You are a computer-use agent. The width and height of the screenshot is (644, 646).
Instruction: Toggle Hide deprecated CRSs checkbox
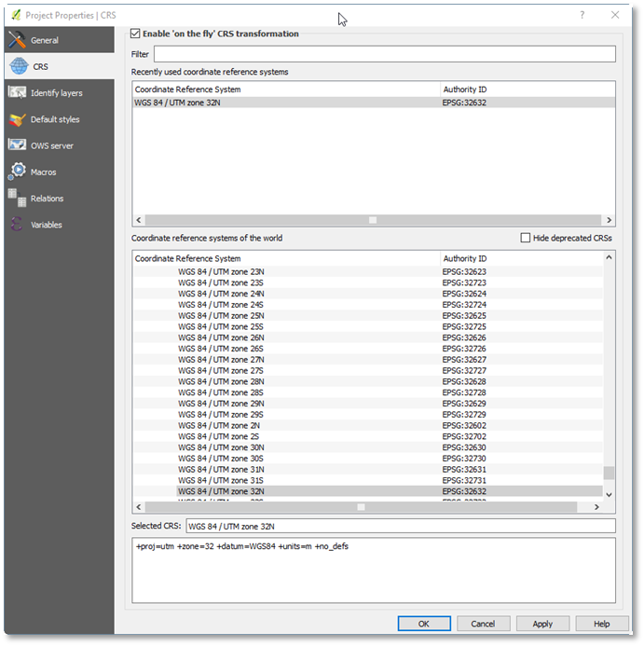(526, 238)
